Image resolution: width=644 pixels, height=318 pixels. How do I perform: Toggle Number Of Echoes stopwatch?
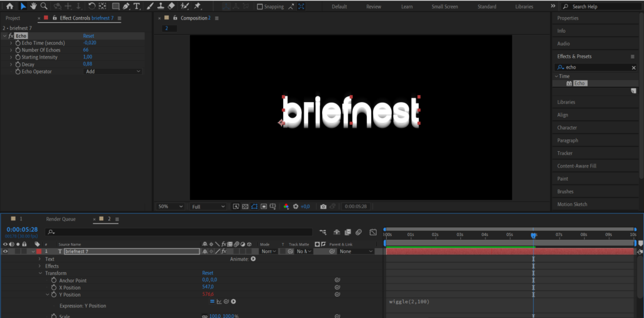18,50
